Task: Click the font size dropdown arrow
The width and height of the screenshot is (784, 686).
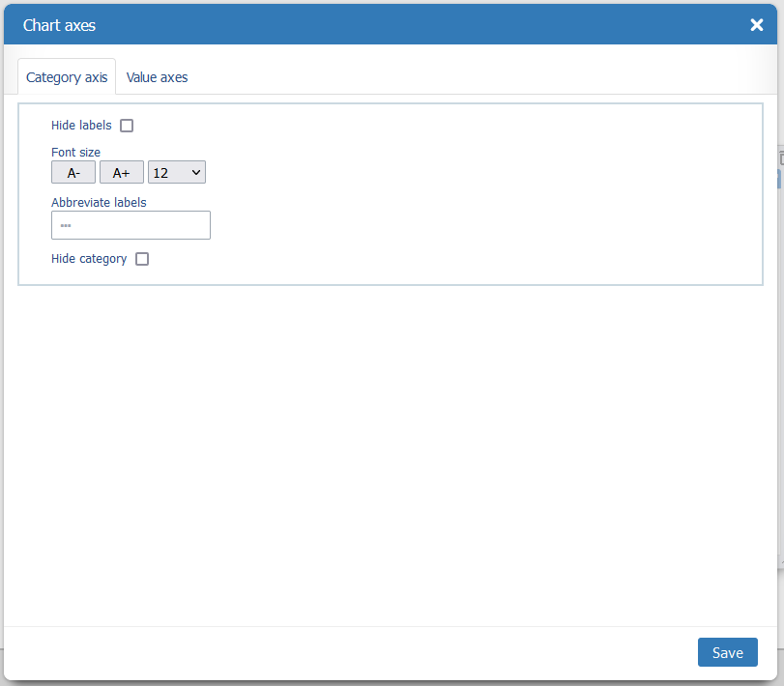Action: [196, 173]
